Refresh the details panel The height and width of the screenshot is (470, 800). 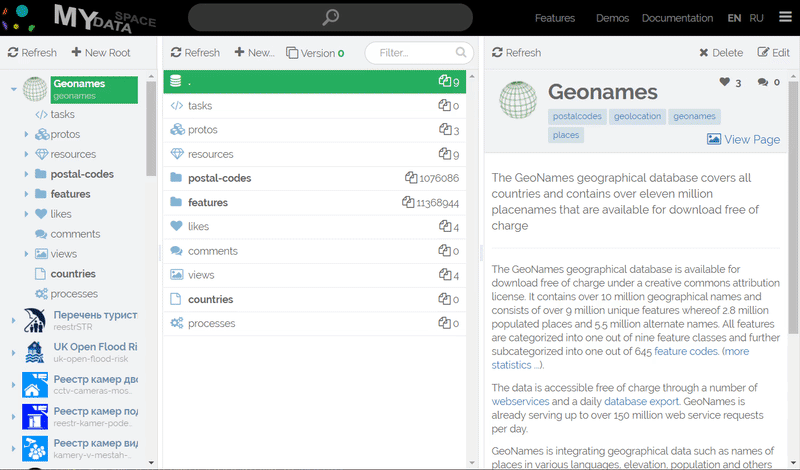pos(516,52)
